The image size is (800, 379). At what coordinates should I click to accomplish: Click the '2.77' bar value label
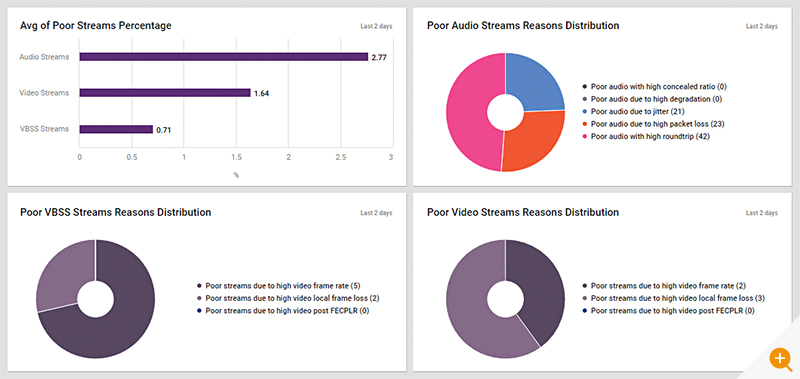click(379, 58)
